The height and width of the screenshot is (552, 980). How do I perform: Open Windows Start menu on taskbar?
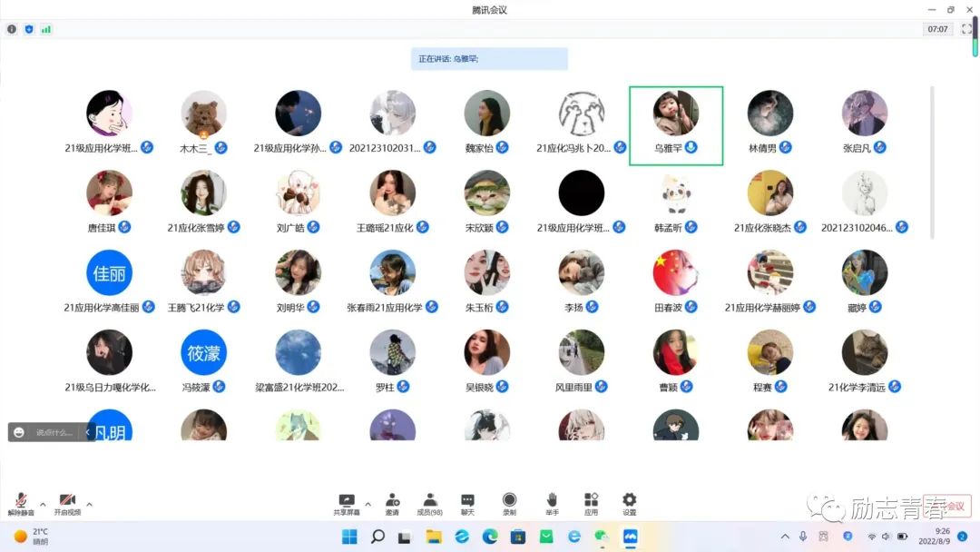point(349,537)
